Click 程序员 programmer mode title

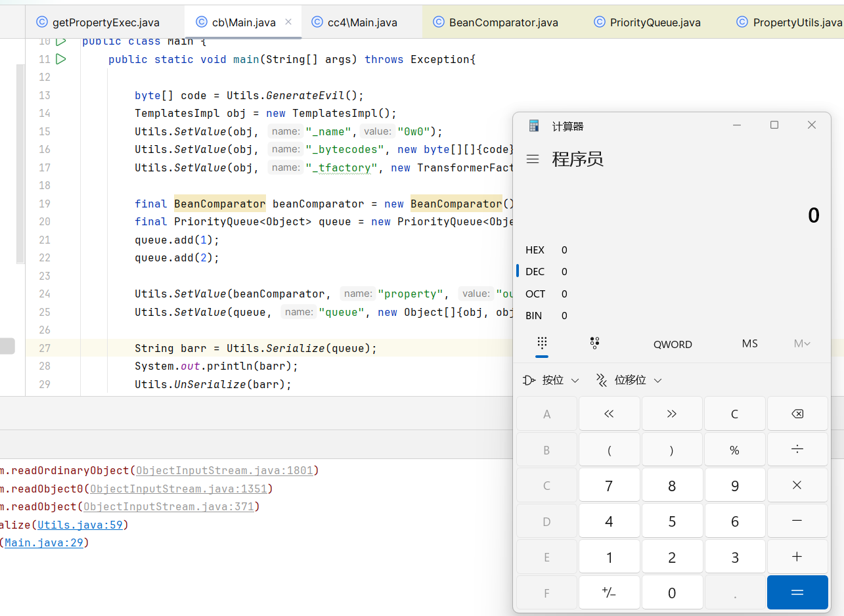tap(577, 159)
